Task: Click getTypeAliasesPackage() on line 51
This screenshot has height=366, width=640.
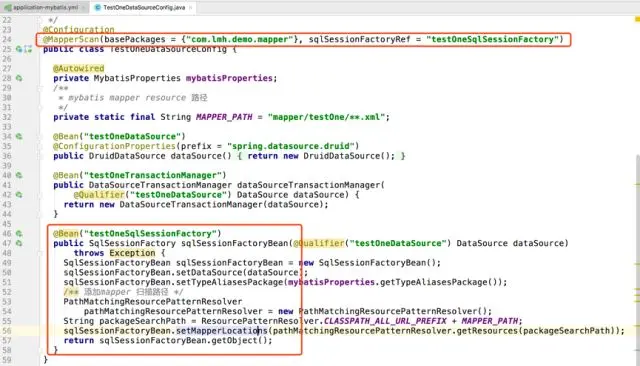Action: click(438, 282)
